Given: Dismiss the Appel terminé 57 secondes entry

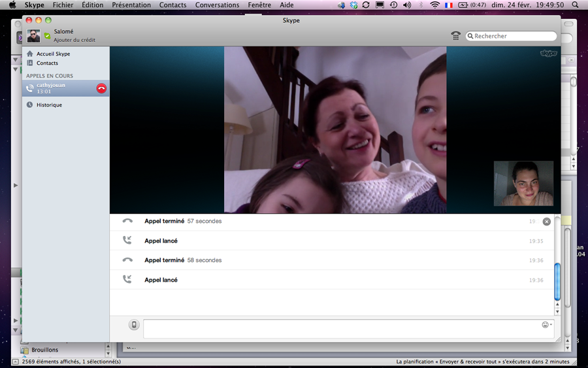Looking at the screenshot, I should click(546, 222).
